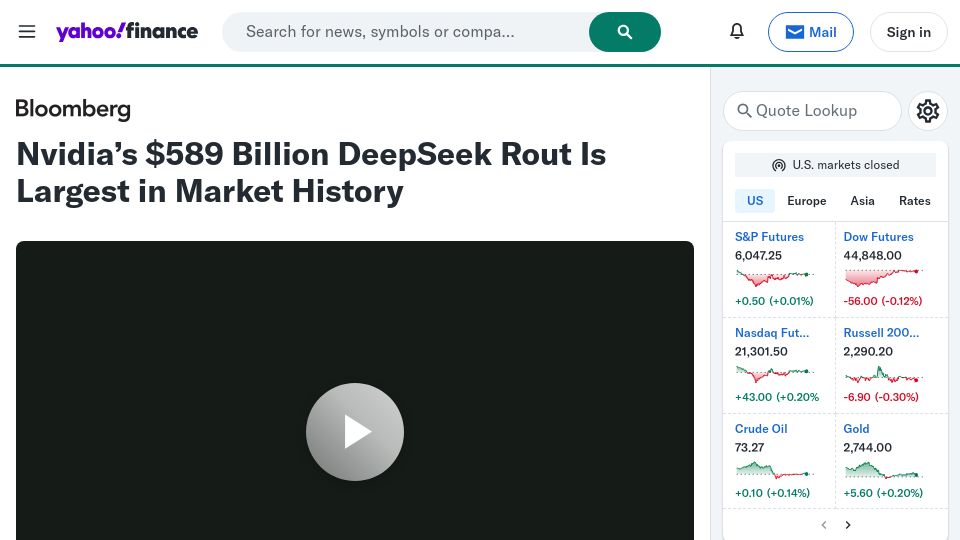Click the Quote Lookup field
The width and height of the screenshot is (960, 540).
click(x=812, y=111)
